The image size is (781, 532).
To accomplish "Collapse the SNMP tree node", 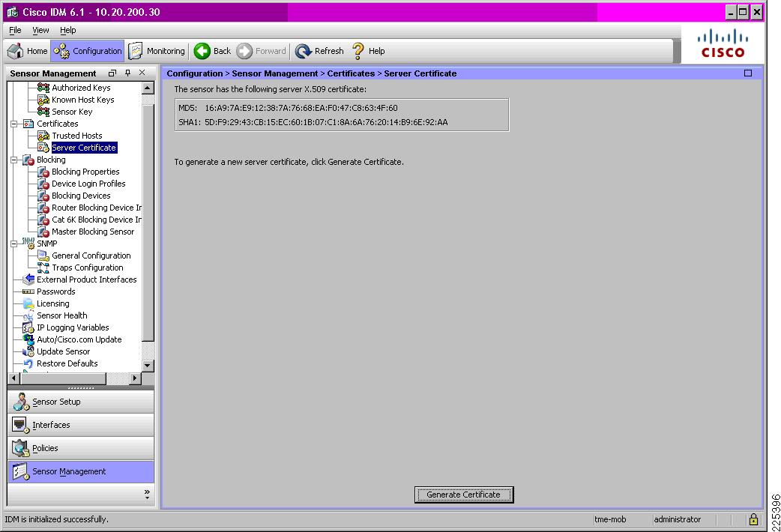I will 14,244.
